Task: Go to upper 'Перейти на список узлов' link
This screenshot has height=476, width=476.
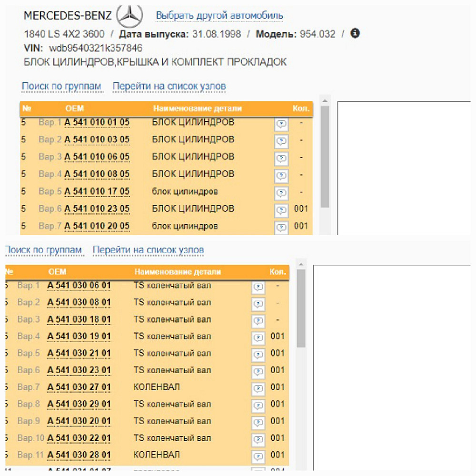Action: 169,87
